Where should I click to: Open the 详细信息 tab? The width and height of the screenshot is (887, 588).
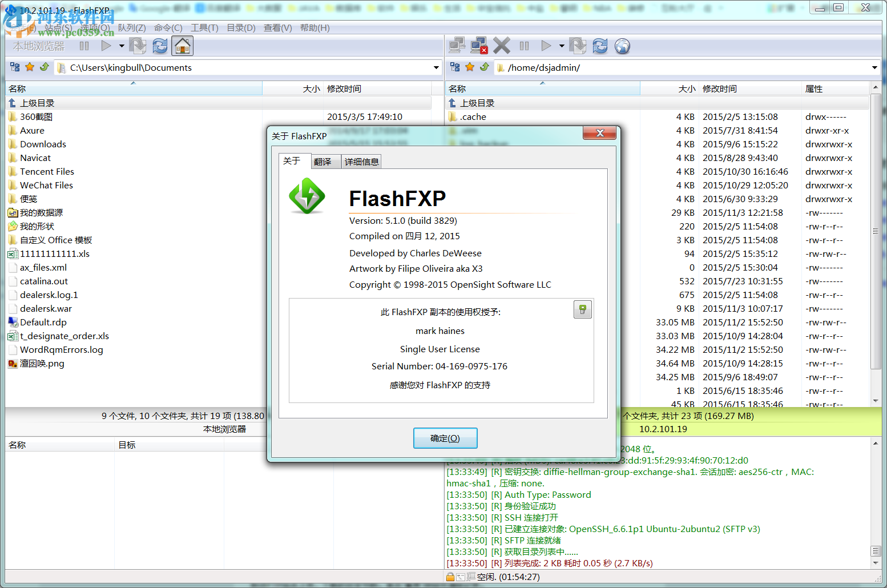[x=361, y=162]
